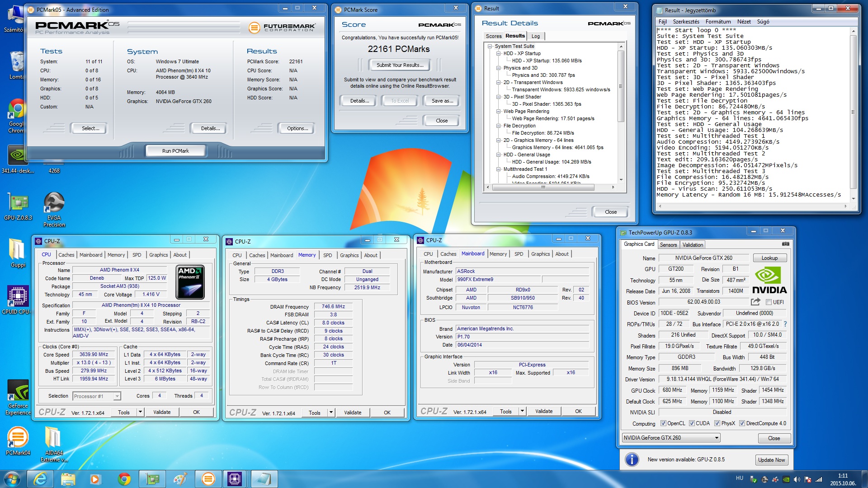The image size is (868, 488).
Task: Open the GeForce Experience desktop icon
Action: point(18,397)
